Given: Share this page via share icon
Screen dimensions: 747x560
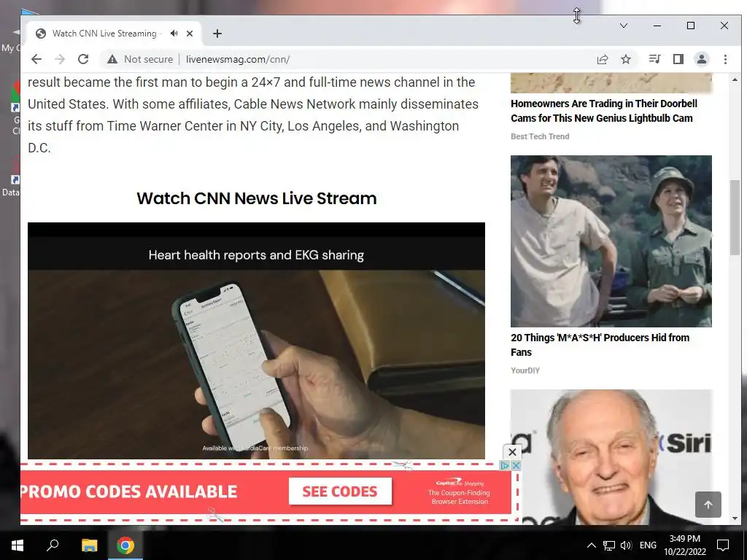Looking at the screenshot, I should (603, 59).
